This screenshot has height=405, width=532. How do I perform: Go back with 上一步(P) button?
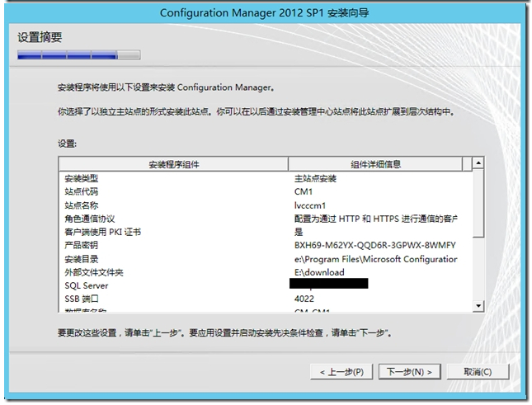(x=341, y=372)
